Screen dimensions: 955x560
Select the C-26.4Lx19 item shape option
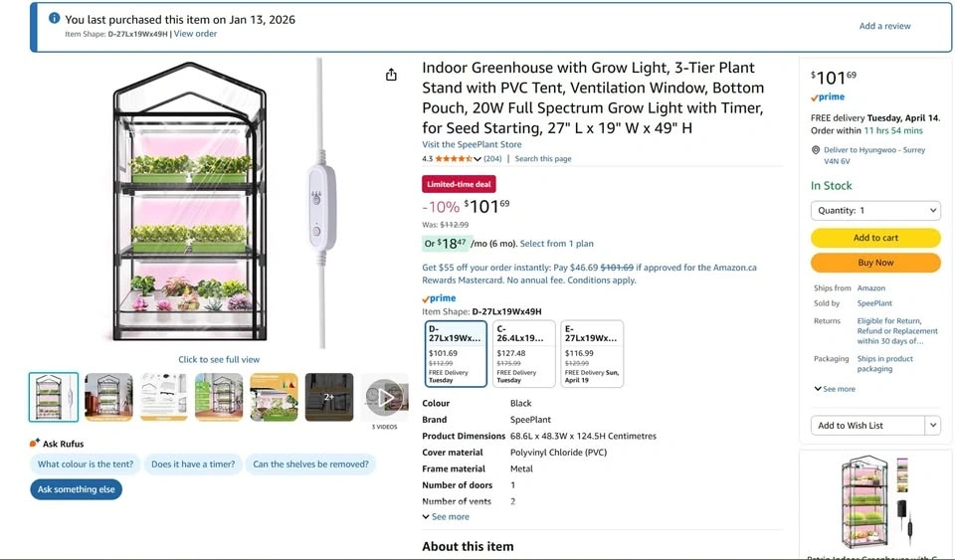tap(524, 353)
